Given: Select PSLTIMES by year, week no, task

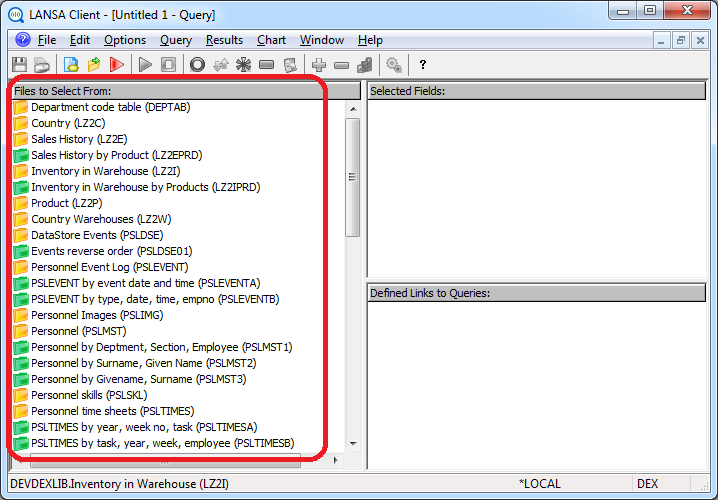Looking at the screenshot, I should point(144,428).
